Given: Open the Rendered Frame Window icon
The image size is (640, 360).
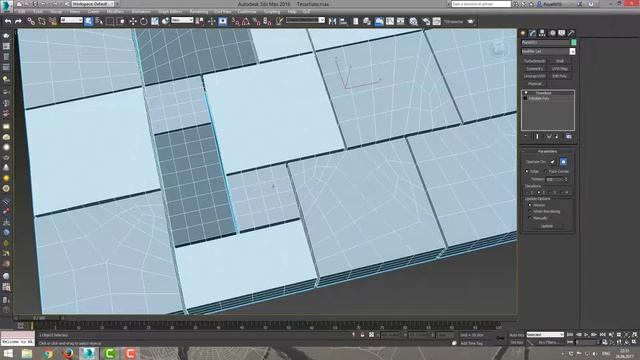Looking at the screenshot, I should 437,21.
